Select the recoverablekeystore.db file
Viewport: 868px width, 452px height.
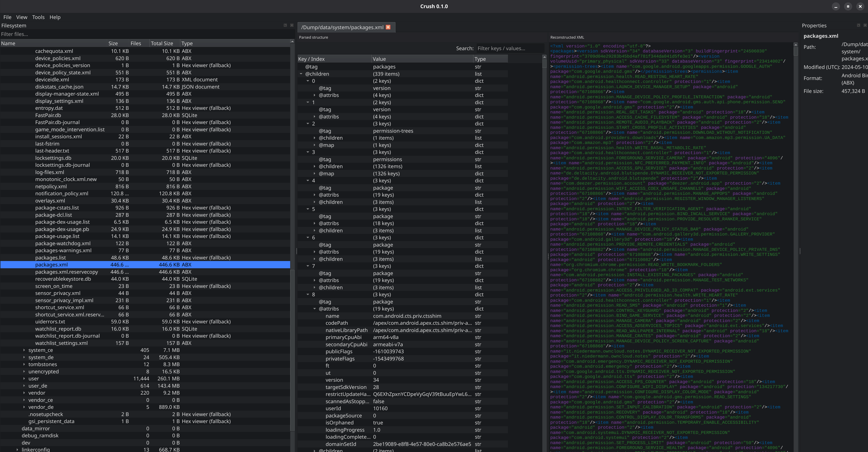coord(145,279)
